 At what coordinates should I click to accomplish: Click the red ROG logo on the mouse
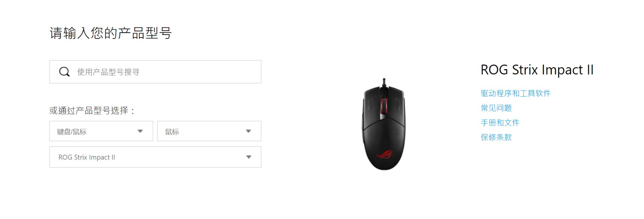(384, 155)
